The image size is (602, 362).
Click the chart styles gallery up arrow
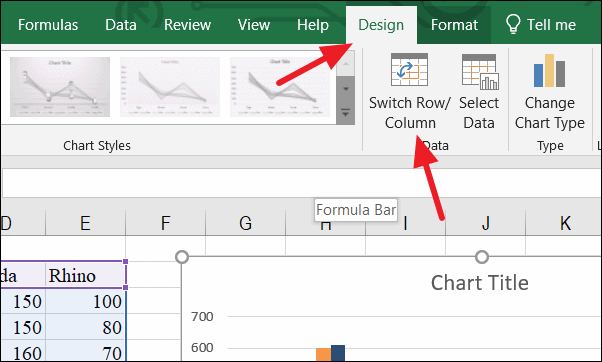pyautogui.click(x=346, y=64)
